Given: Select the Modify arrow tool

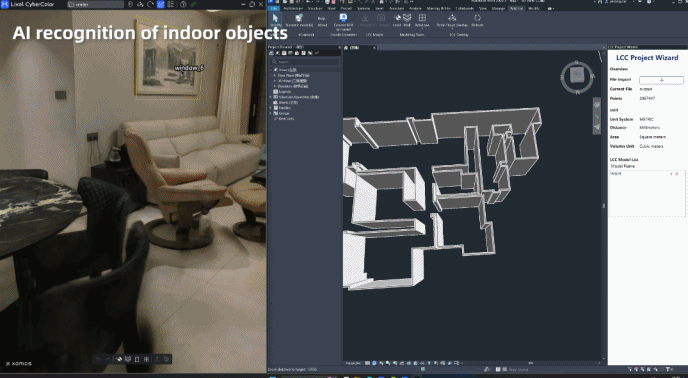Looking at the screenshot, I should (x=276, y=20).
